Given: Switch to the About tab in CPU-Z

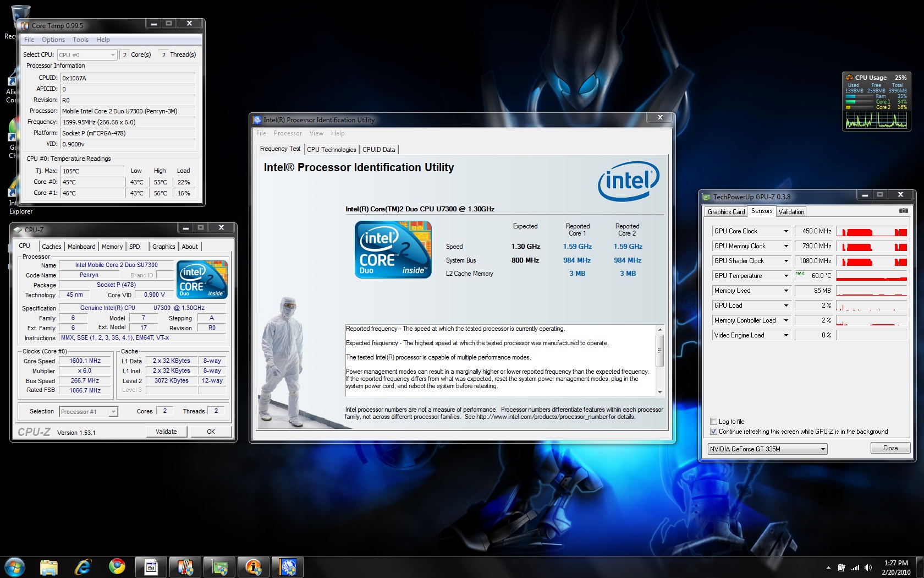Looking at the screenshot, I should 190,247.
